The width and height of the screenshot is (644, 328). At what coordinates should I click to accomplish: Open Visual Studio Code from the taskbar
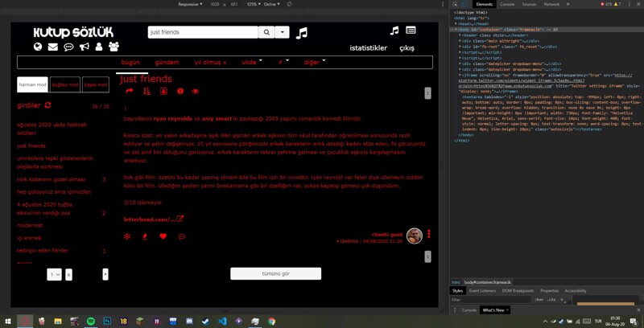223,321
